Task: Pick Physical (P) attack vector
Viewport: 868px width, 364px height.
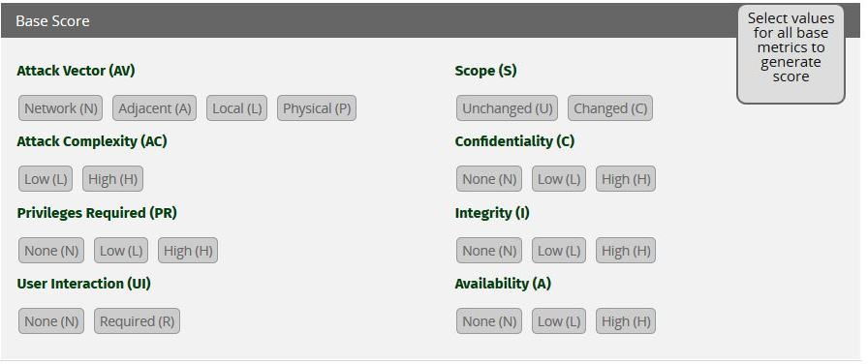Action: coord(317,107)
